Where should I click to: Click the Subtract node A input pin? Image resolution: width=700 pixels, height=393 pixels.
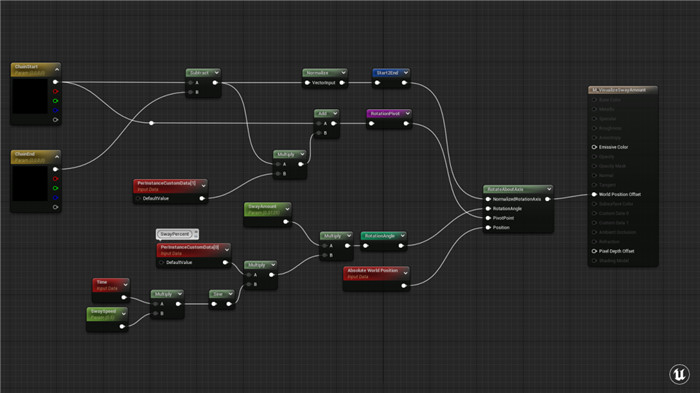pyautogui.click(x=191, y=83)
